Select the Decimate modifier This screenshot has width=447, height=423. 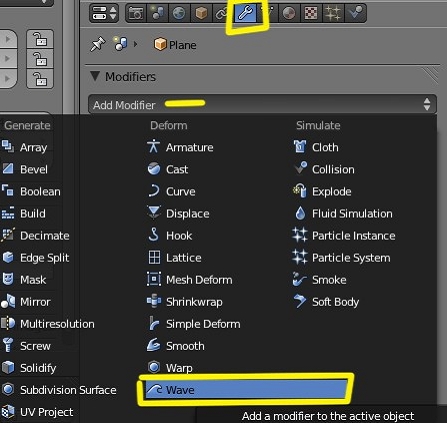click(36, 235)
